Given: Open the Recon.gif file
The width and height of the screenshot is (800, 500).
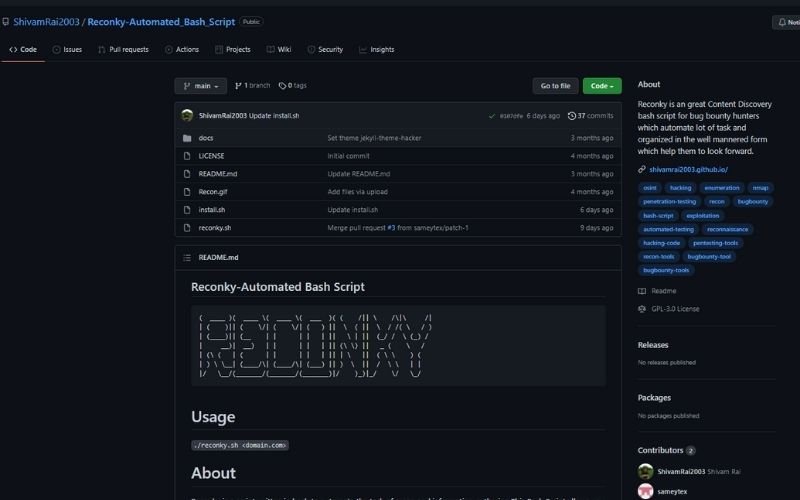Looking at the screenshot, I should point(213,192).
